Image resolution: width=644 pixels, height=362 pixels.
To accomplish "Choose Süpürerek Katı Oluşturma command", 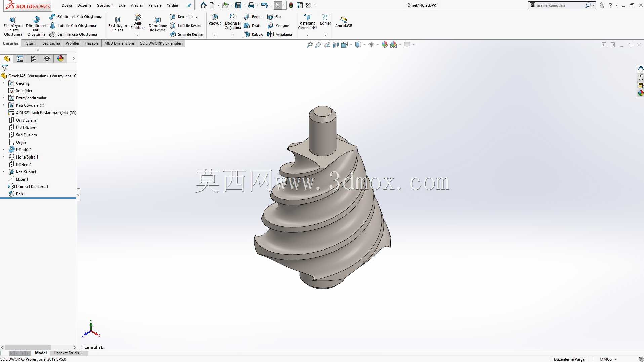I will tap(76, 17).
